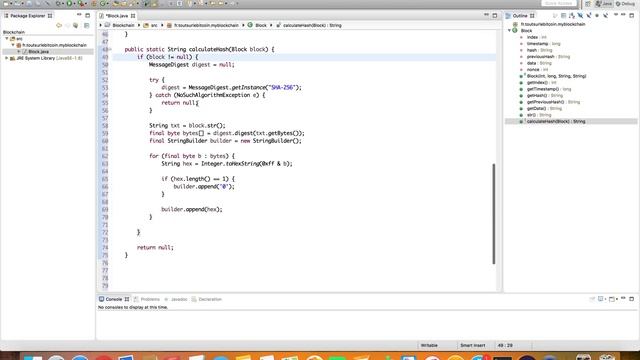640x360 pixels.
Task: Toggle Hide Local Types in Outline
Action: [605, 16]
